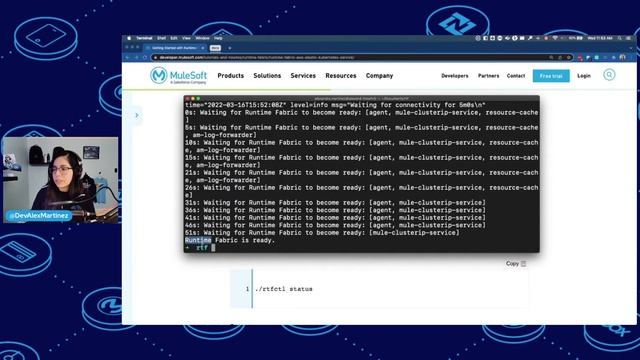640x360 pixels.
Task: Go forward in the browser
Action: (x=136, y=58)
